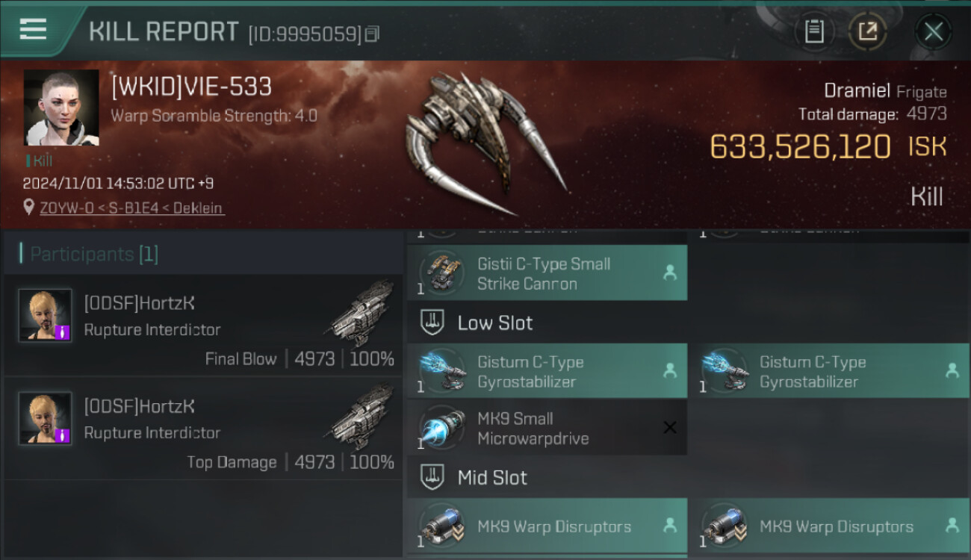Select the Final Blow HortzK participant entry
Image resolution: width=971 pixels, height=560 pixels.
(x=203, y=325)
